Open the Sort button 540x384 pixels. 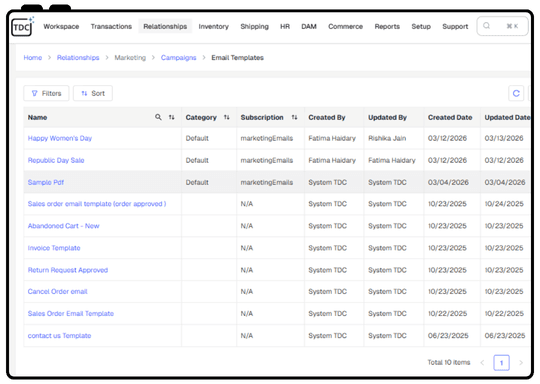pyautogui.click(x=93, y=93)
